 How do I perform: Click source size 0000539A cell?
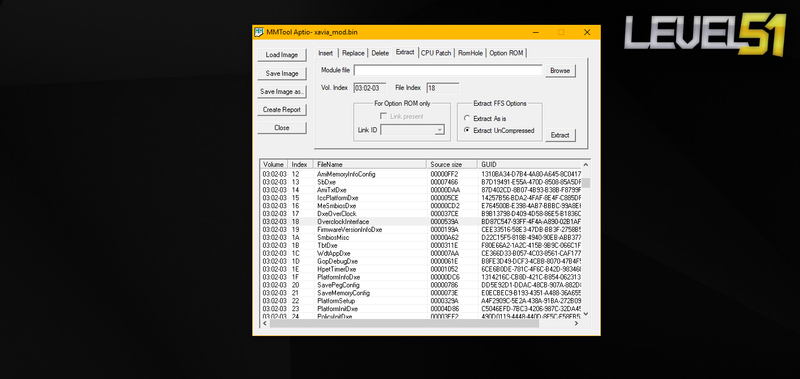coord(444,222)
